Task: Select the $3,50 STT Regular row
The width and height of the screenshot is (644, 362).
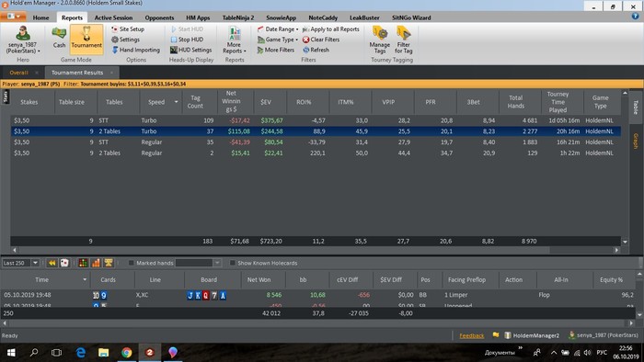Action: (x=316, y=141)
